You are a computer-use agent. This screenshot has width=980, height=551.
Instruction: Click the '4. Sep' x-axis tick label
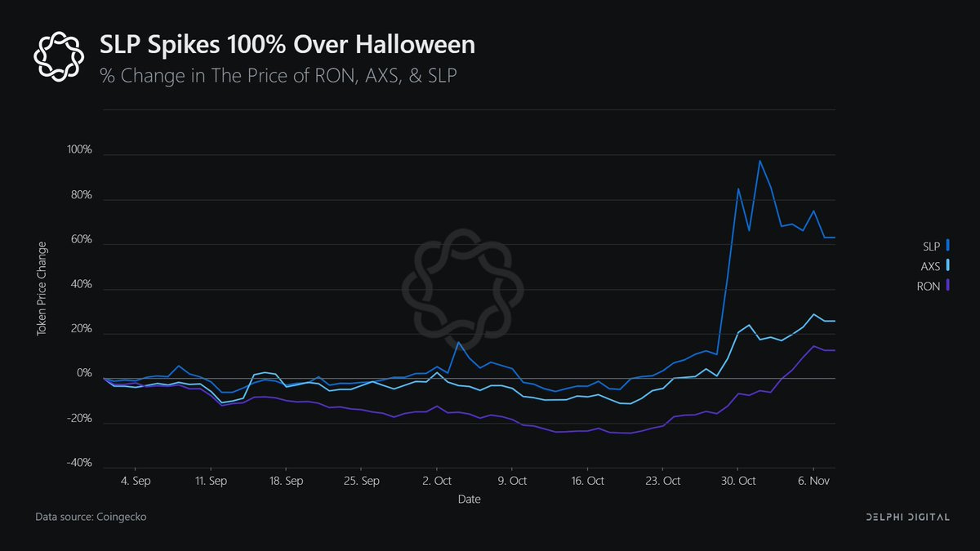[136, 481]
